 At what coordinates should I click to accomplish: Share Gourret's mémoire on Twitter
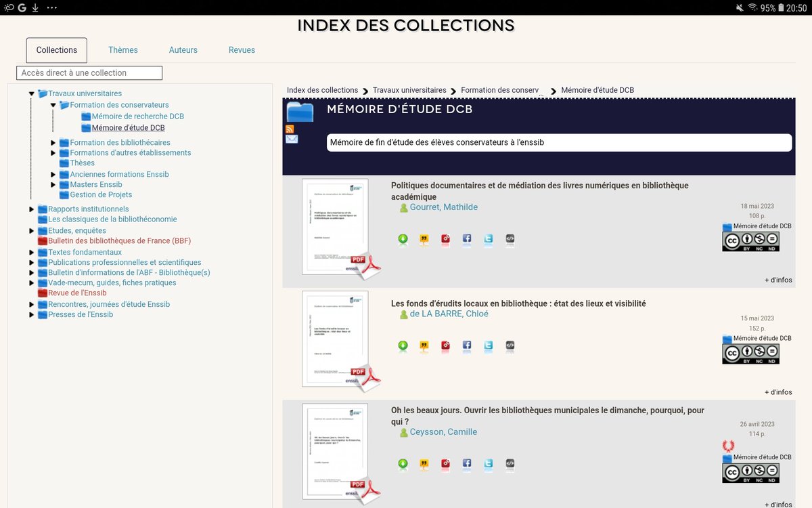coord(489,238)
